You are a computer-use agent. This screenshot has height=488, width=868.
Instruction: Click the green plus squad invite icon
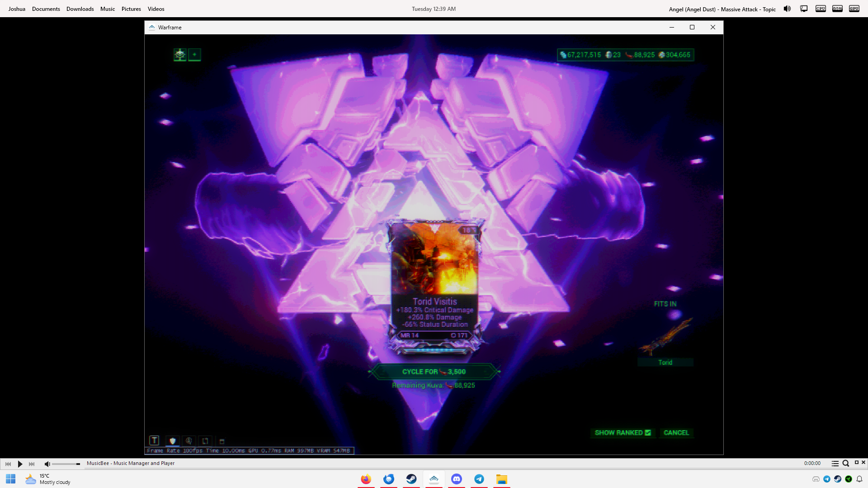pos(194,55)
